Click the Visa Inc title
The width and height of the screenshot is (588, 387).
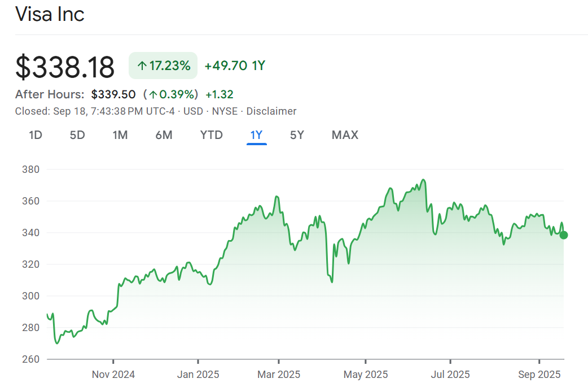click(x=50, y=14)
